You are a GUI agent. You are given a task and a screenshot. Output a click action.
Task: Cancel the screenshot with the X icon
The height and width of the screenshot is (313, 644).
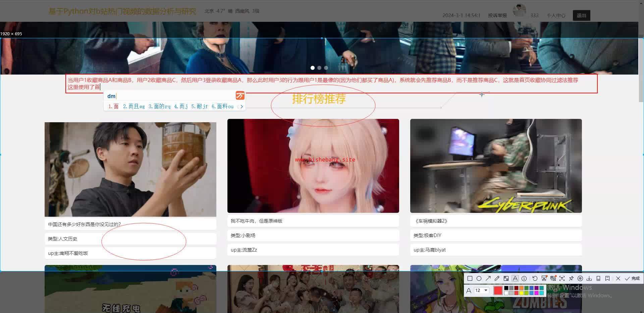pos(618,278)
